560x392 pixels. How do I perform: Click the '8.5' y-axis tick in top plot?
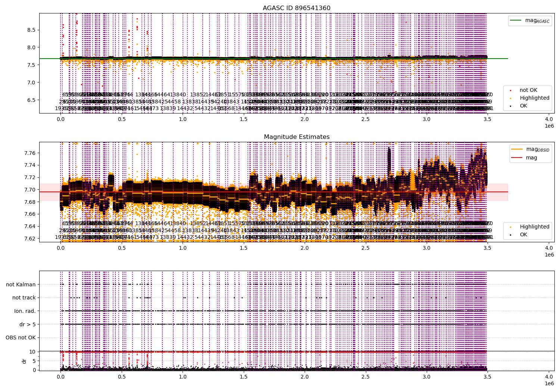tap(31, 30)
